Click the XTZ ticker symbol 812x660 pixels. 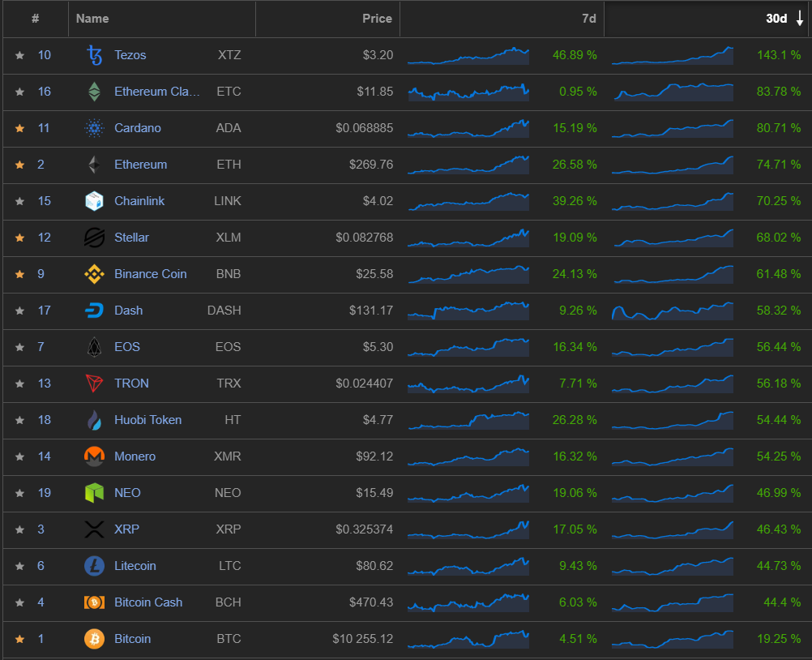click(229, 55)
